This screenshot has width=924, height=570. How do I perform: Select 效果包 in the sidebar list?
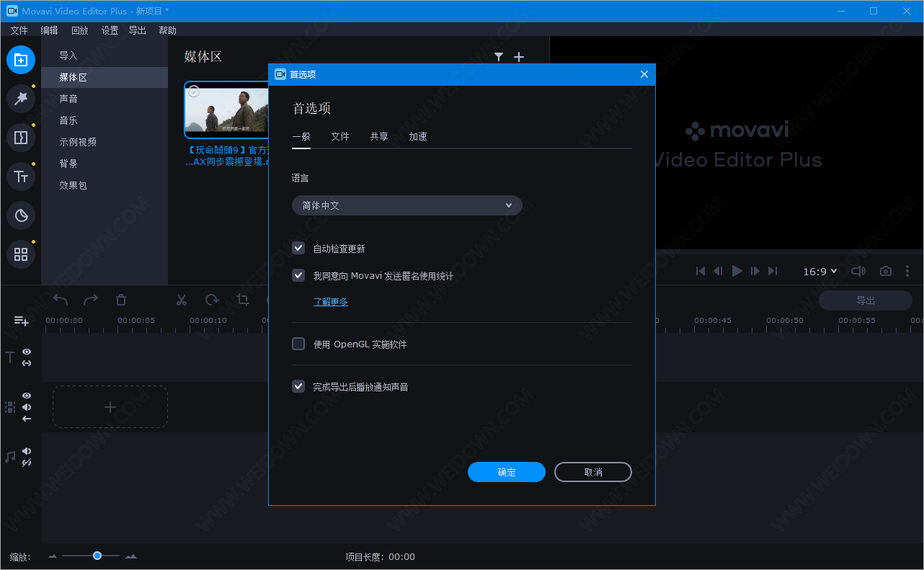point(105,185)
